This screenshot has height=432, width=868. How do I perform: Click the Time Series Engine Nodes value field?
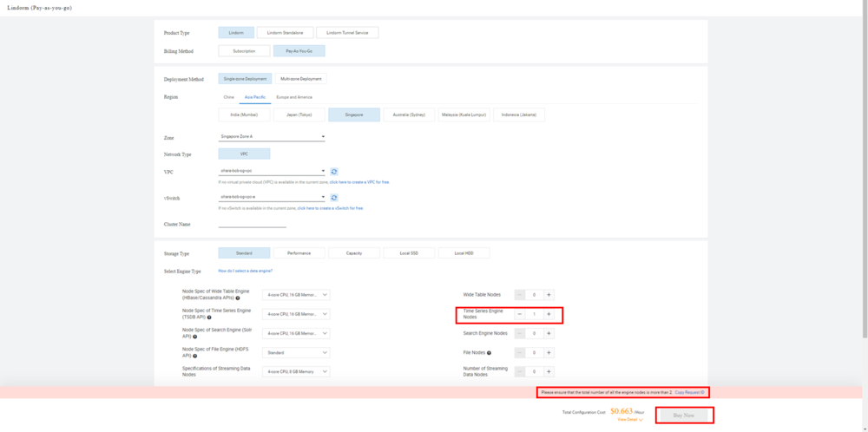(534, 314)
